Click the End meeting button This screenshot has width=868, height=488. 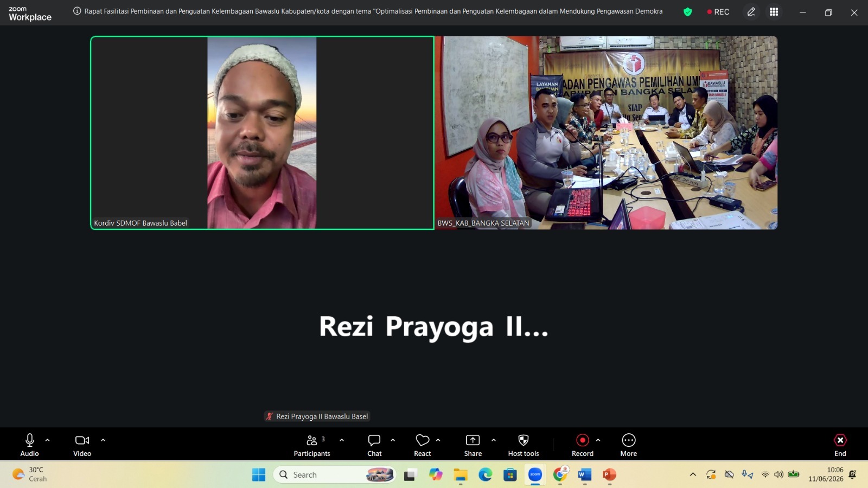pos(840,445)
